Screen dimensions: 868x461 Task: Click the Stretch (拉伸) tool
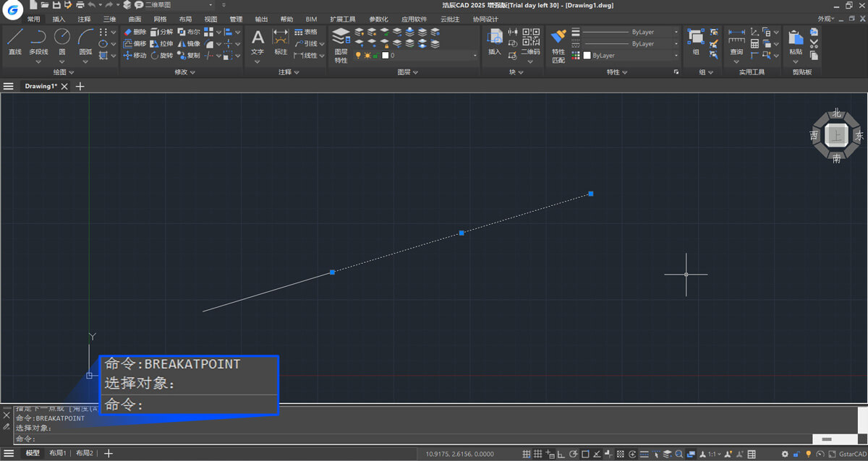162,44
